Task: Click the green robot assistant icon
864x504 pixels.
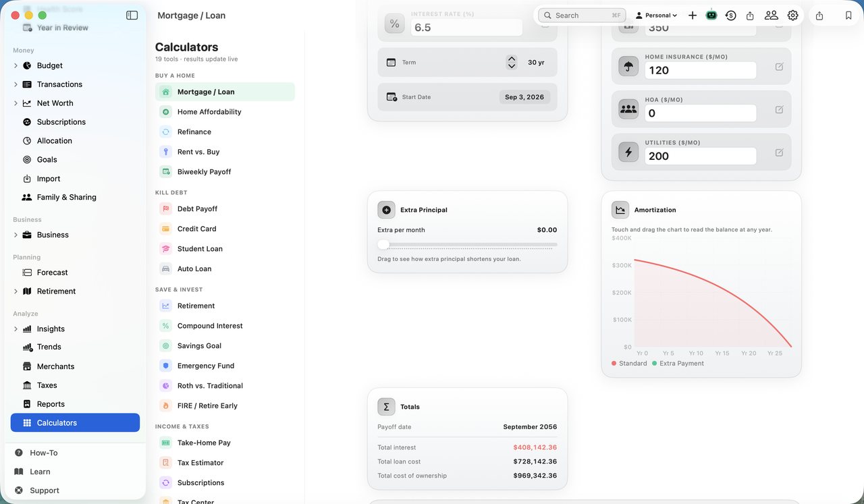Action: [711, 15]
